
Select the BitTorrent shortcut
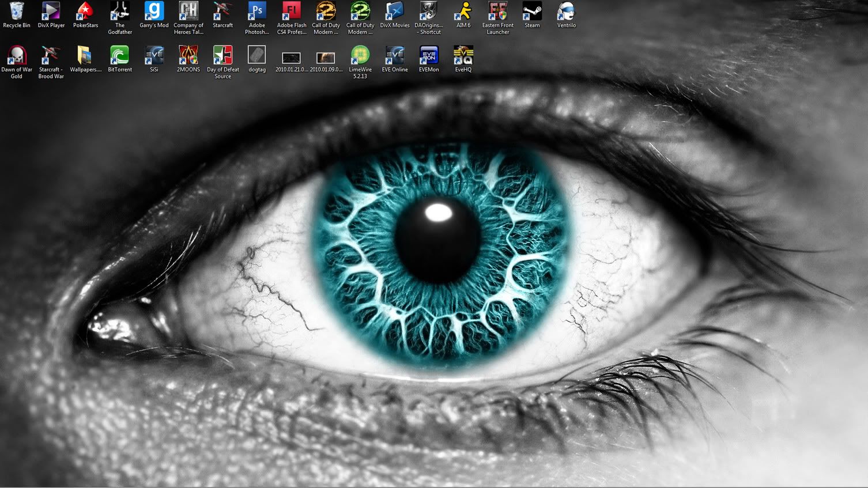click(x=120, y=55)
